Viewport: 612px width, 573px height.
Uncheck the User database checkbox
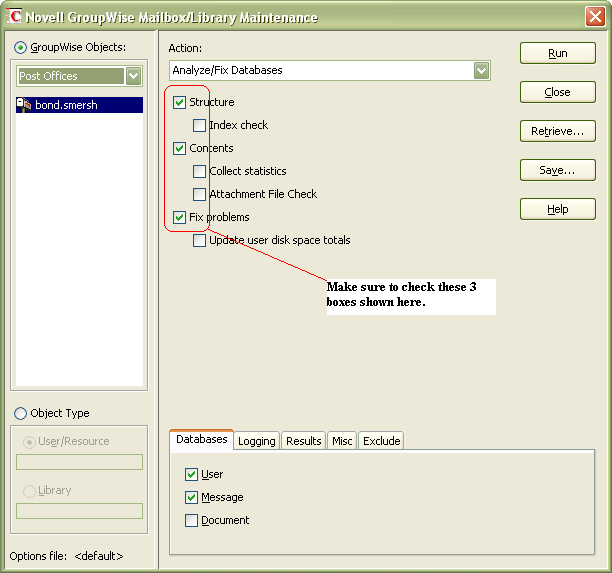(x=191, y=475)
